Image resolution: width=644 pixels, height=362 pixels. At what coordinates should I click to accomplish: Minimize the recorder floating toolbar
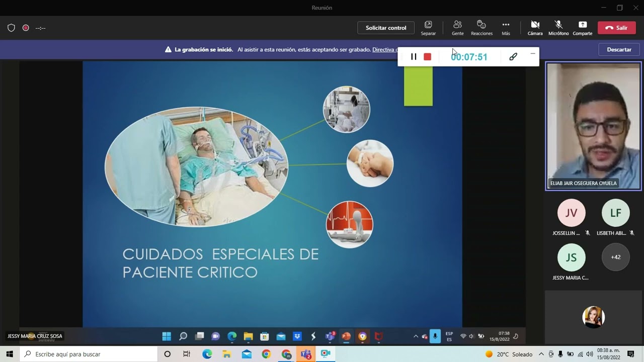(x=533, y=53)
